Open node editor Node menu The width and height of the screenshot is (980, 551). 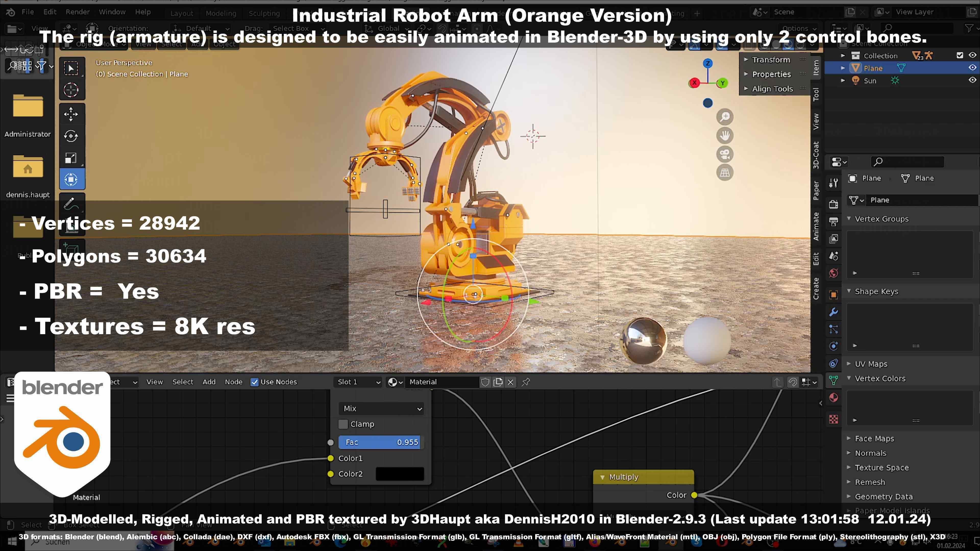(x=234, y=382)
